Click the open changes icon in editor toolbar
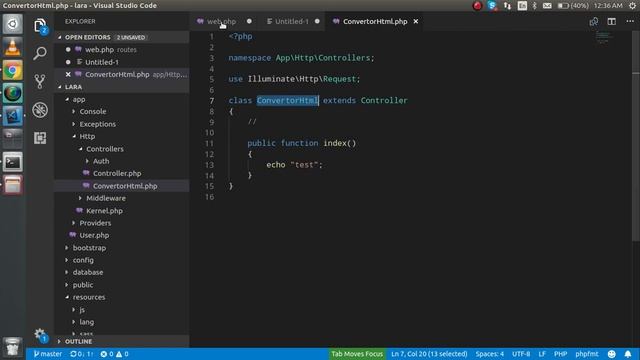 point(593,22)
